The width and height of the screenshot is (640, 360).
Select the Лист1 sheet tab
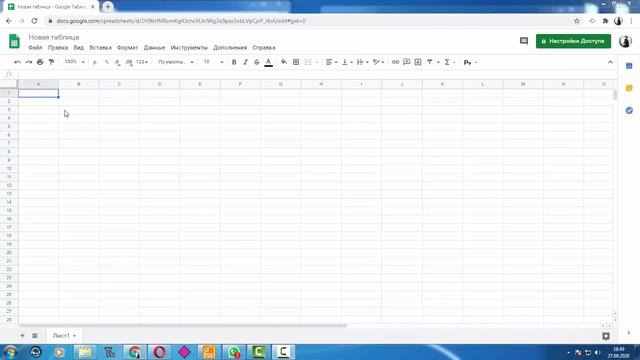tap(64, 336)
